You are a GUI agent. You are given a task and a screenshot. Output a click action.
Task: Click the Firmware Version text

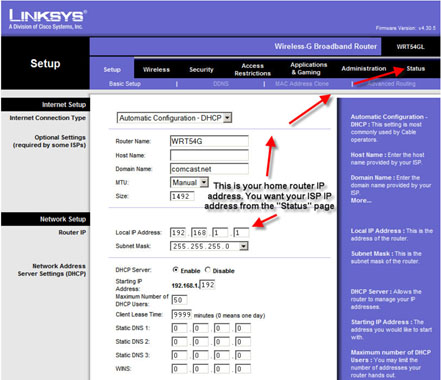point(405,28)
